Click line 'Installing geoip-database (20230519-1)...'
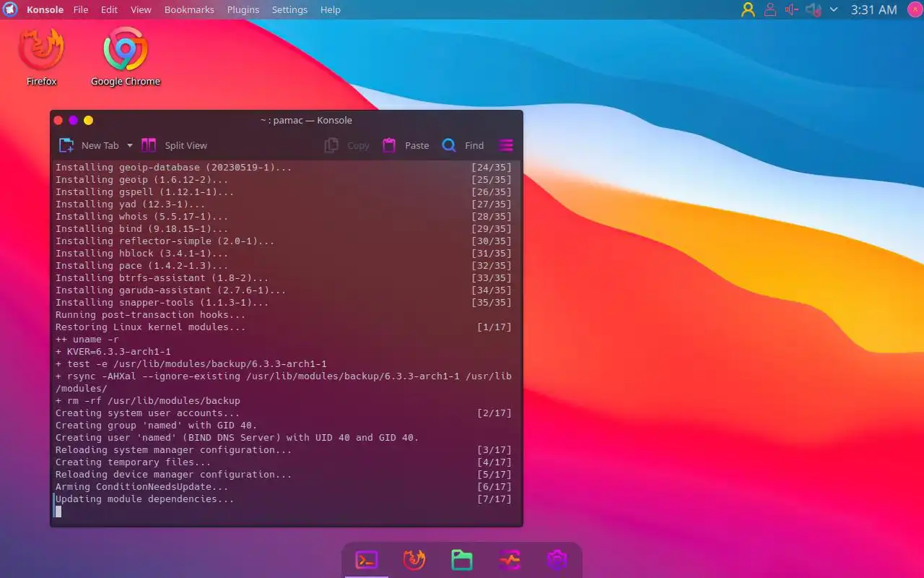The width and height of the screenshot is (924, 578). (174, 167)
